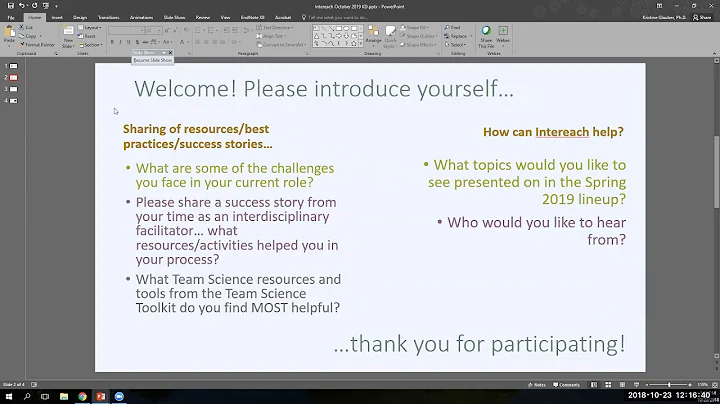Open the Shape Effects dropdown
Viewport: 720px width, 404px height.
click(418, 45)
